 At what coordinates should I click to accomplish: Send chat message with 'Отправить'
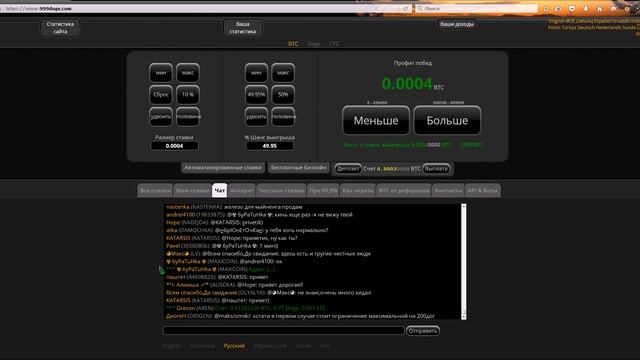(x=423, y=331)
